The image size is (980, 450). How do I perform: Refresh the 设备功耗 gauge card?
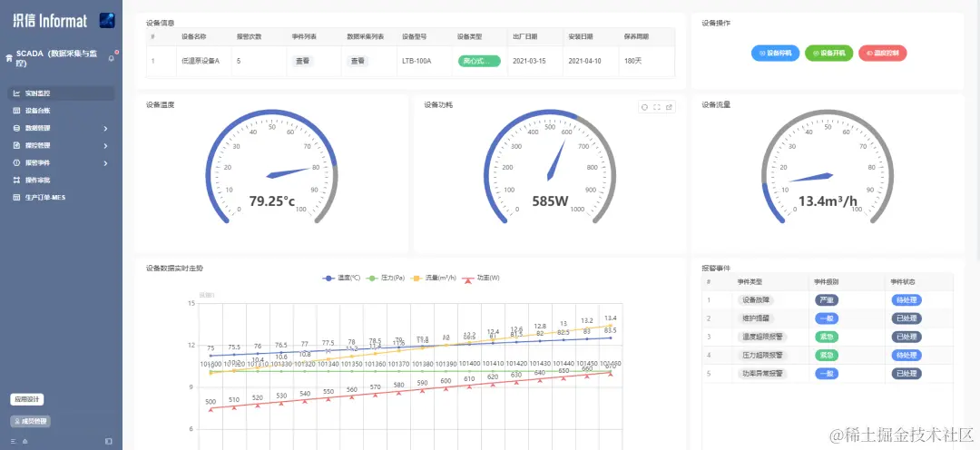click(x=644, y=107)
